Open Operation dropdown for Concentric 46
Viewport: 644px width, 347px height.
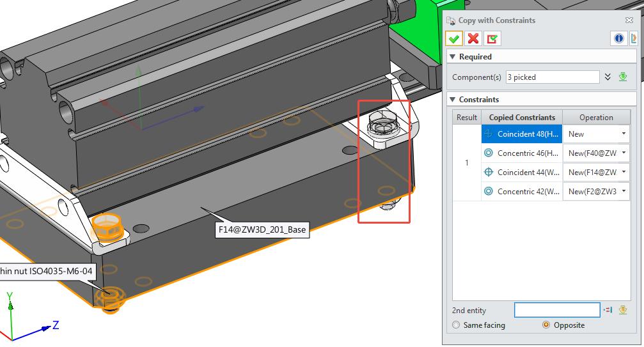(x=623, y=153)
